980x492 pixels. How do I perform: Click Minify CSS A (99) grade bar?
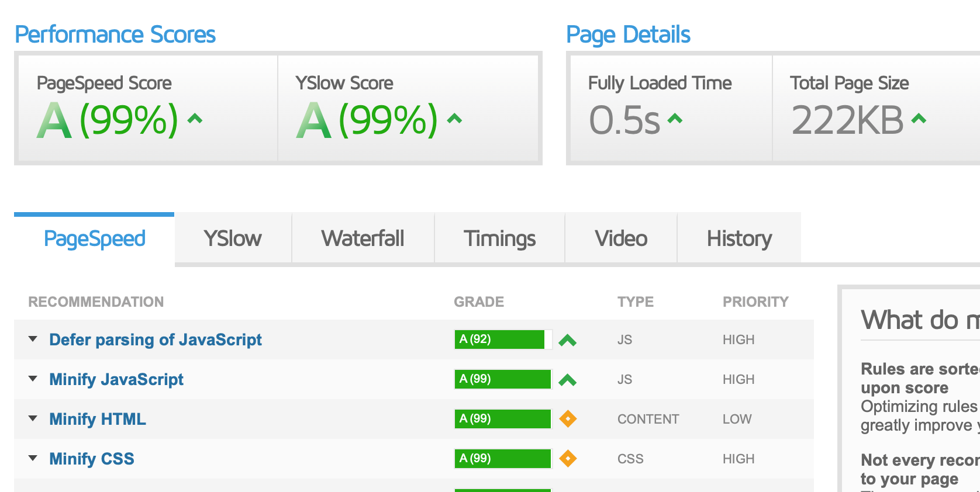coord(503,459)
